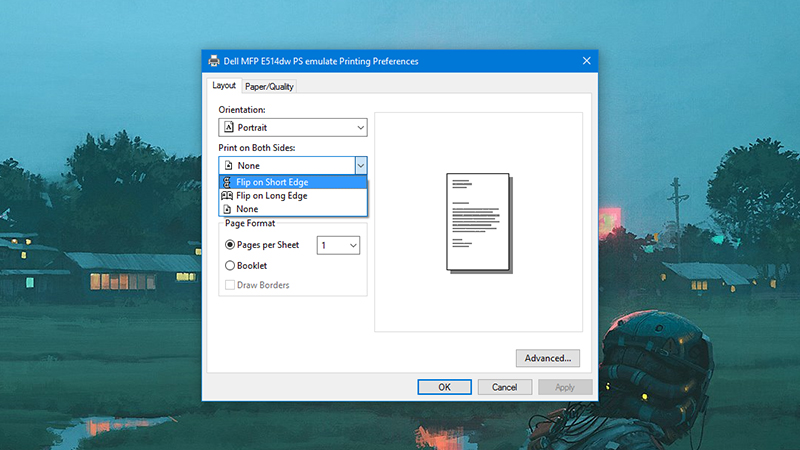The width and height of the screenshot is (800, 450).
Task: Click the printer icon in title bar
Action: (x=214, y=61)
